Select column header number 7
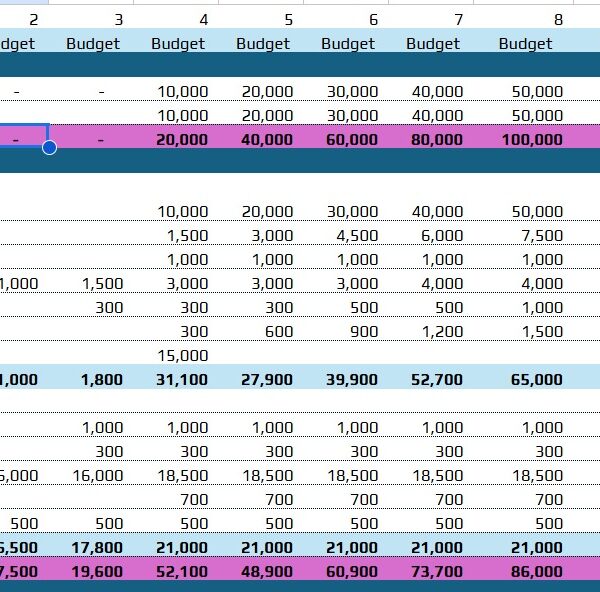The height and width of the screenshot is (592, 600). (x=459, y=20)
